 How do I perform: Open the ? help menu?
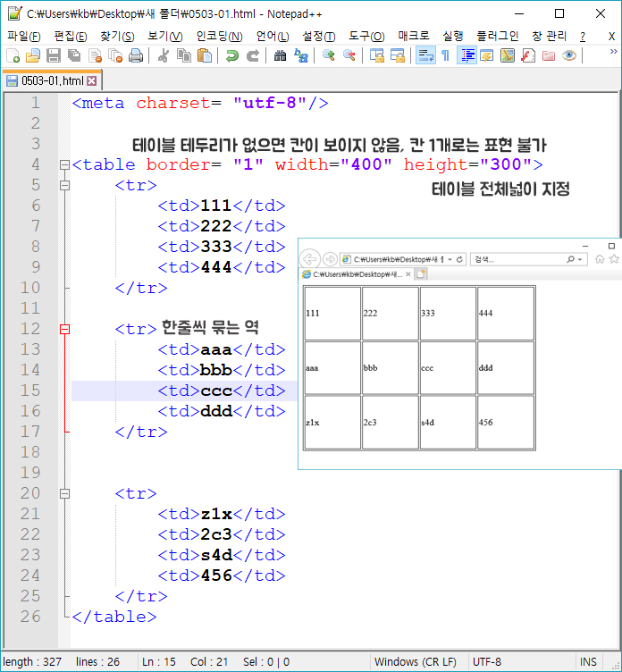[583, 37]
